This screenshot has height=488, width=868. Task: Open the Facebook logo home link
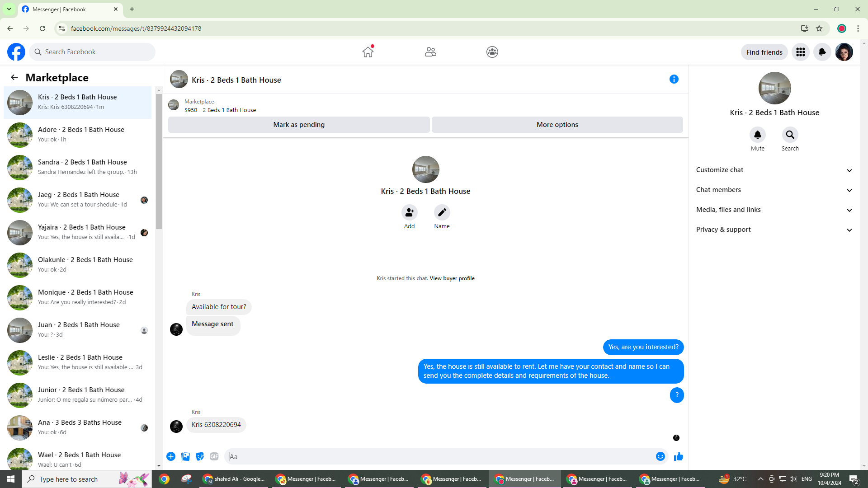16,52
